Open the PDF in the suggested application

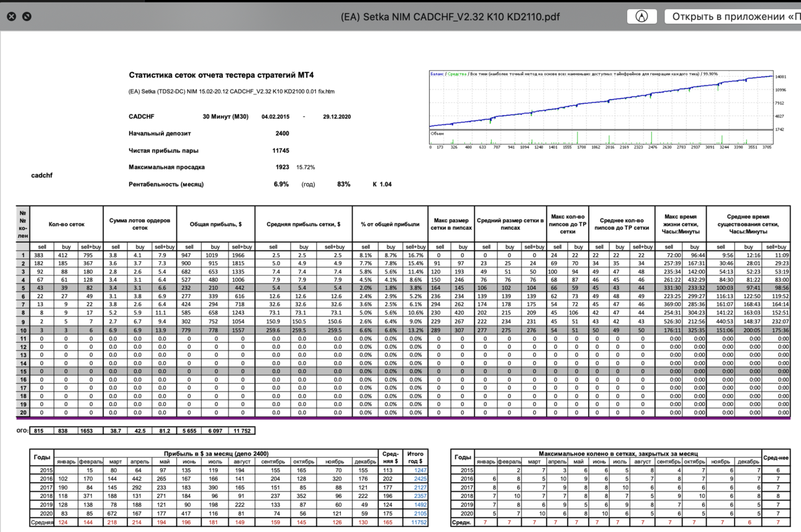(x=733, y=17)
